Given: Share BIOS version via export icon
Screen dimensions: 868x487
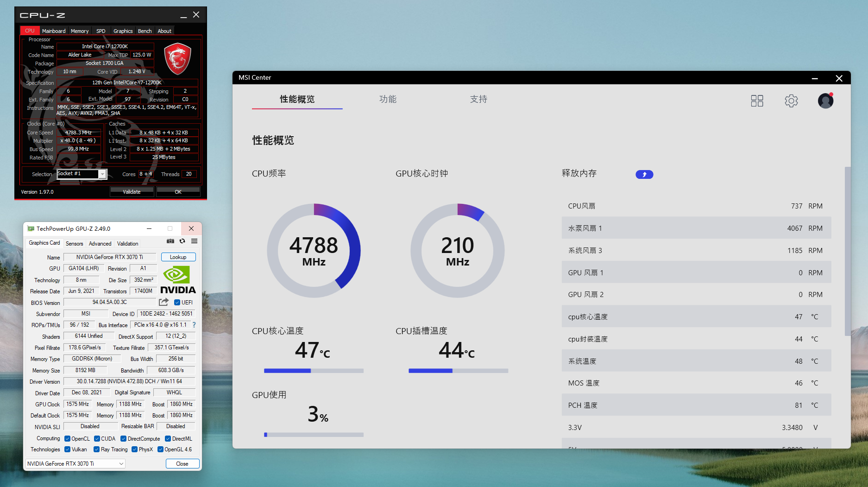Looking at the screenshot, I should 164,302.
